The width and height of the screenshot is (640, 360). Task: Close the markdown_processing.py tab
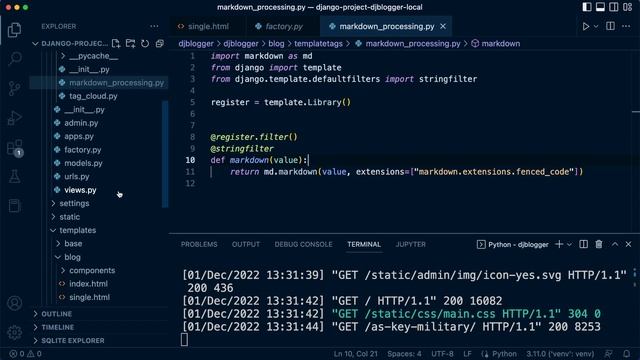click(443, 26)
